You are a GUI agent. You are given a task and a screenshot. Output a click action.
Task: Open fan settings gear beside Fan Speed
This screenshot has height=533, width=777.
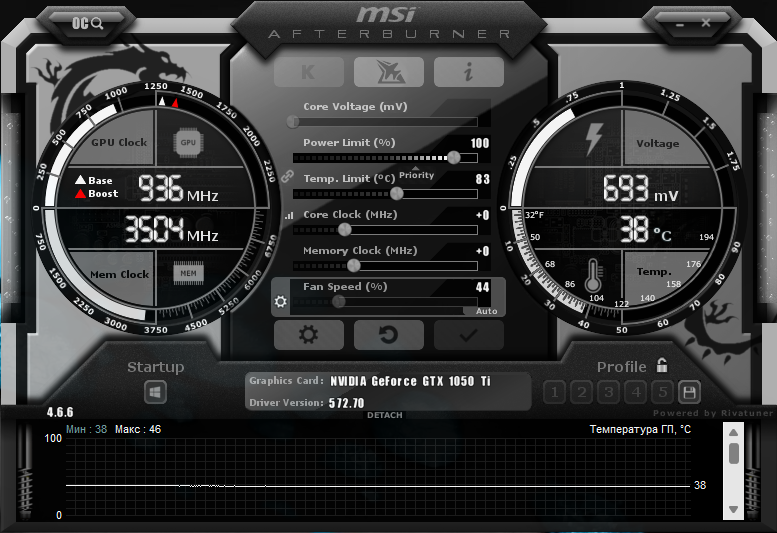point(281,302)
